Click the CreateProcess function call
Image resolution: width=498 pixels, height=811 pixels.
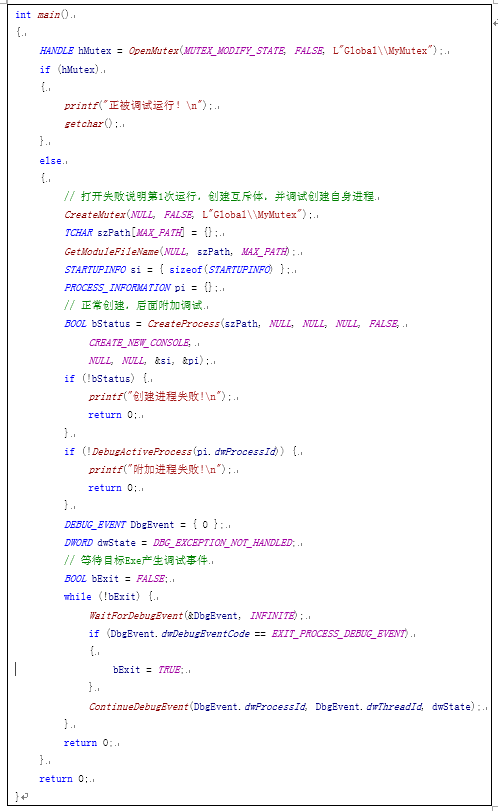184,324
